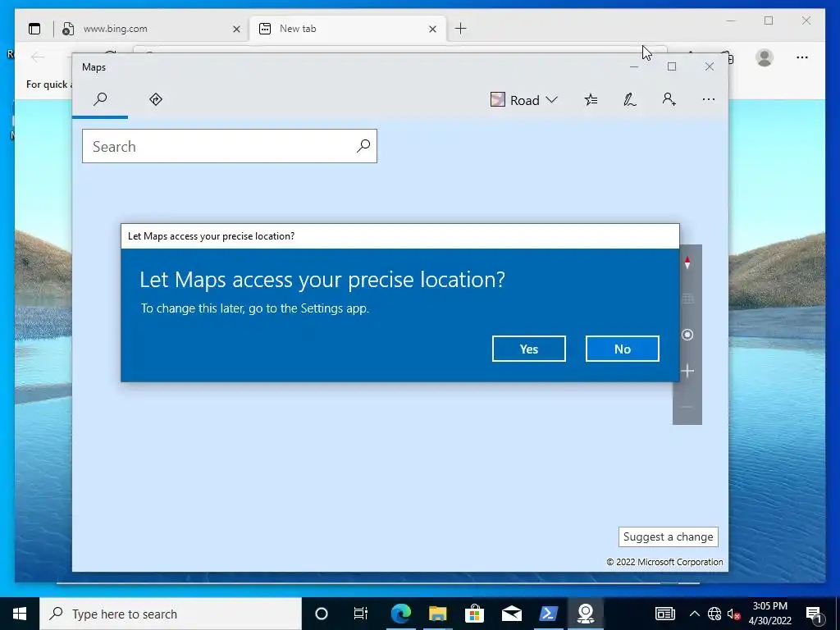Open the Edge profile avatar
The width and height of the screenshot is (840, 630).
(765, 57)
